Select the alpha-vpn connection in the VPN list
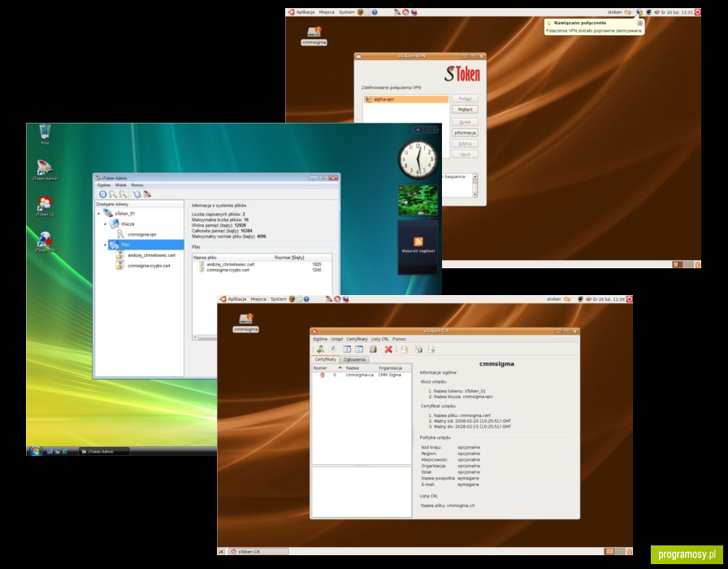Screen dimensions: 728x569 click(x=406, y=99)
